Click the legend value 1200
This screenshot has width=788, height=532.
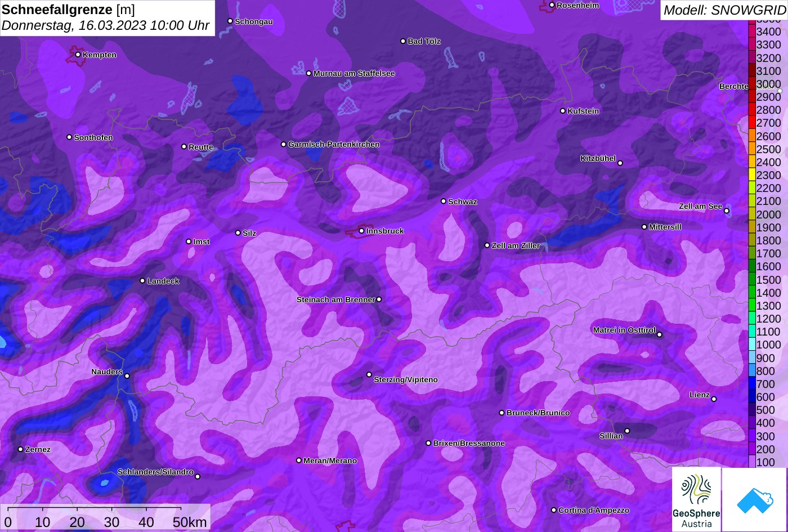(769, 319)
